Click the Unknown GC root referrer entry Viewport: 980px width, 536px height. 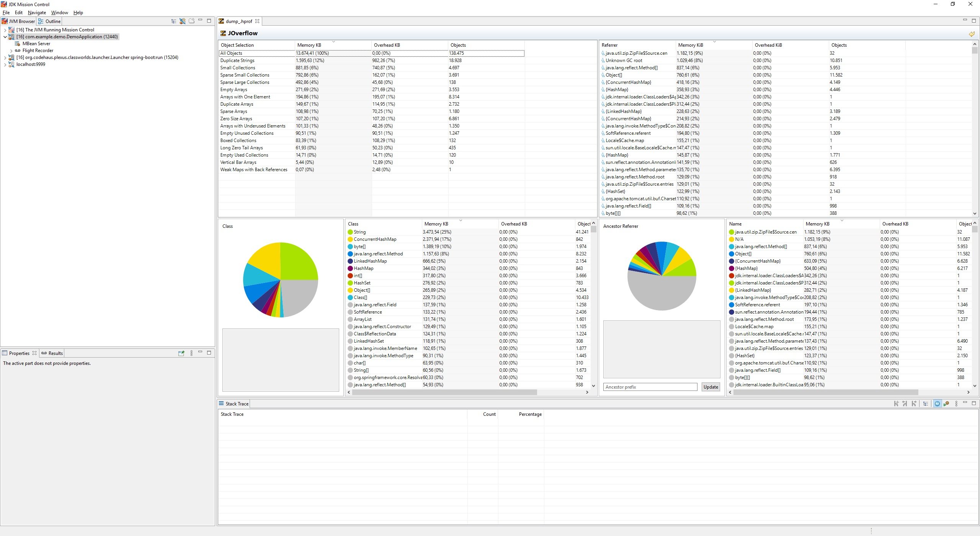624,60
